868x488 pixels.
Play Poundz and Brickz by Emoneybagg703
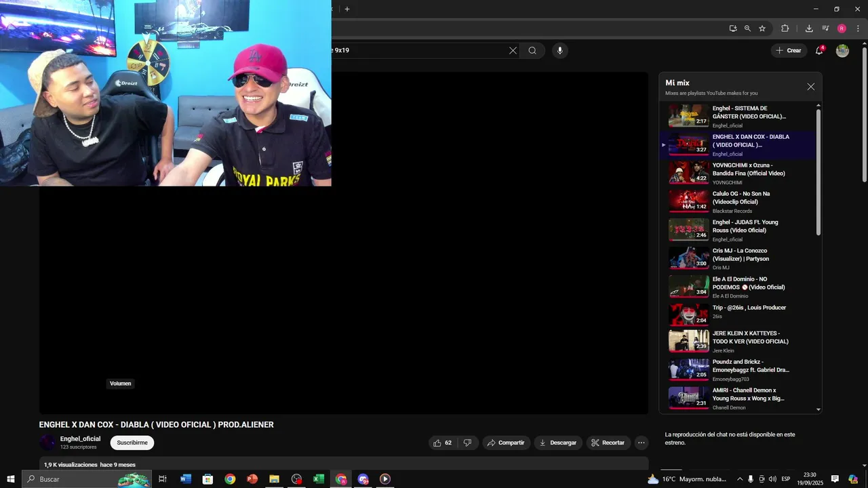[738, 369]
